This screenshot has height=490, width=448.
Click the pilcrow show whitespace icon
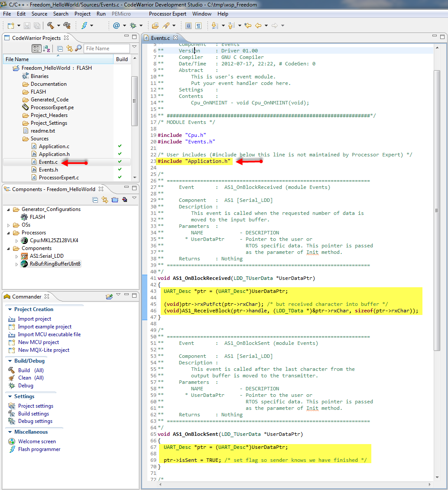198,26
